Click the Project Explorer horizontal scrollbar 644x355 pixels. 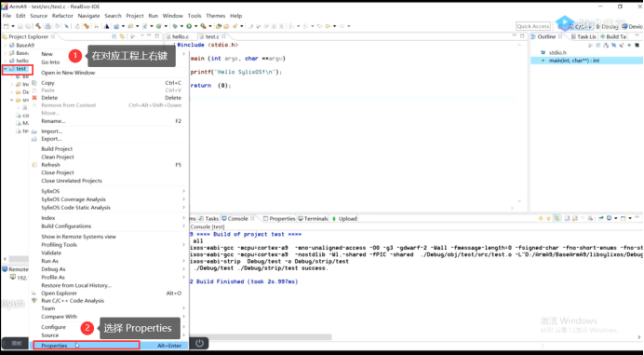19,259
